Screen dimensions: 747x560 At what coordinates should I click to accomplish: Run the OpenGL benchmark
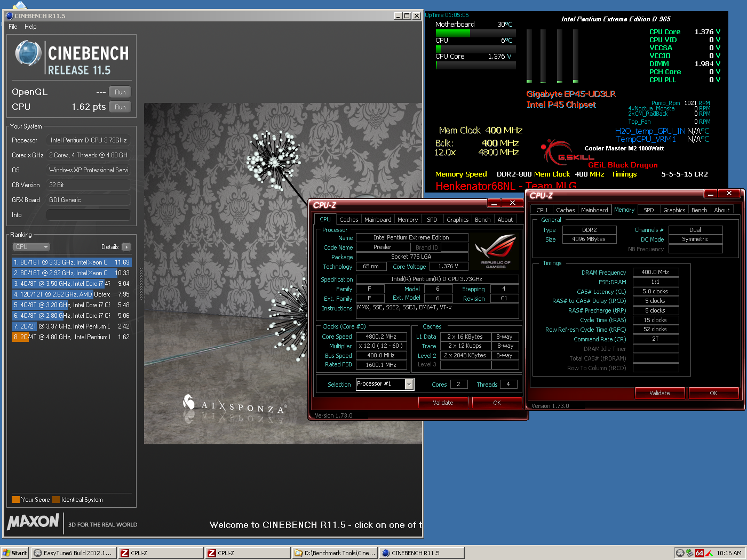coord(120,92)
